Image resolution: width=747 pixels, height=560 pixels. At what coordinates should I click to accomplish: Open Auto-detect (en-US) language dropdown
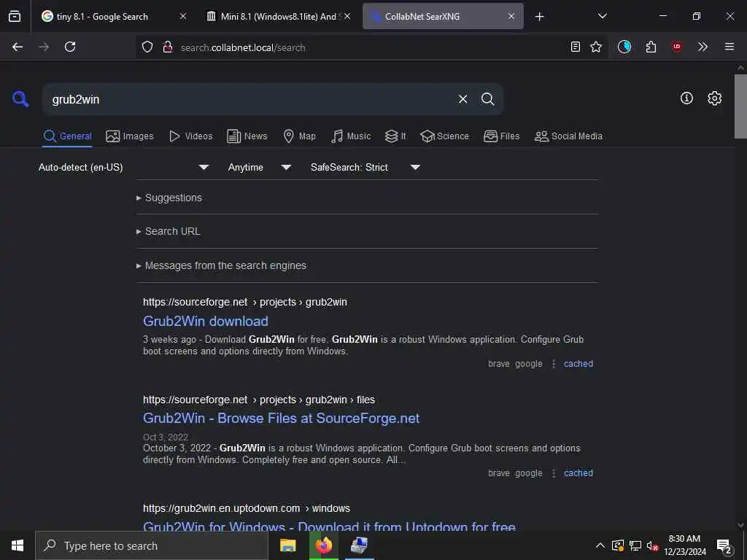pos(124,167)
